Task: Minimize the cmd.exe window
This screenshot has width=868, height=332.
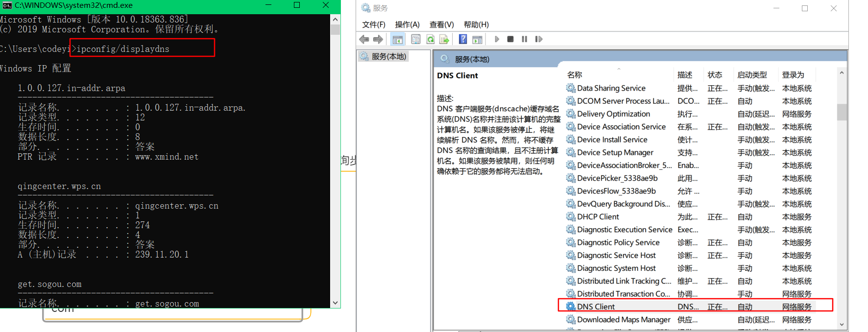Action: click(x=268, y=5)
